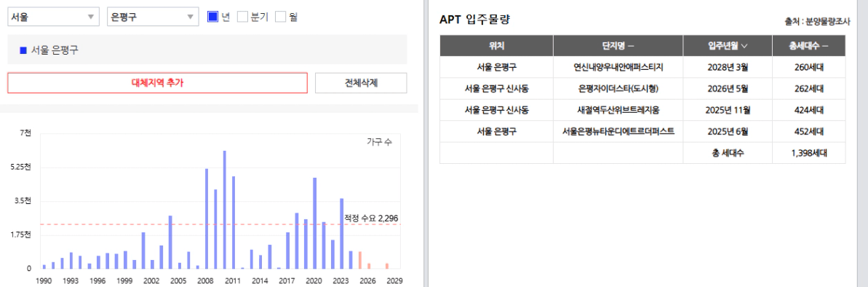Select the 새절역두산위브트레지움 complex name
This screenshot has width=868, height=287.
point(618,110)
